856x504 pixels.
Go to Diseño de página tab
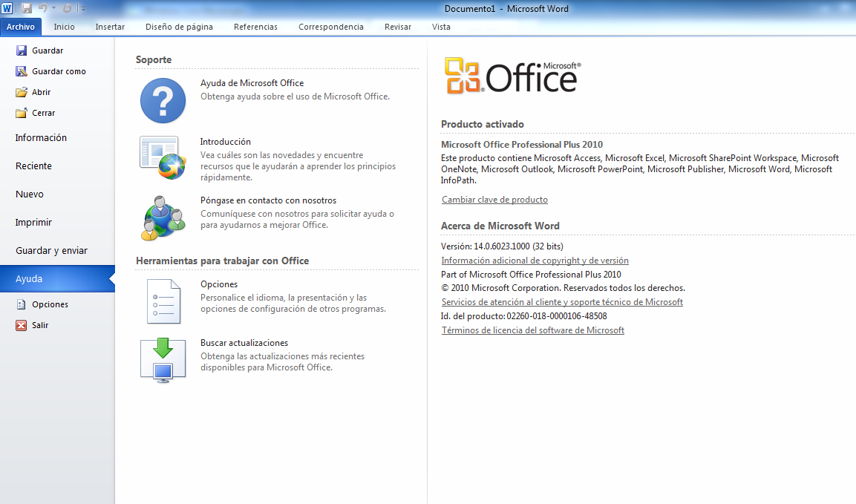tap(179, 27)
